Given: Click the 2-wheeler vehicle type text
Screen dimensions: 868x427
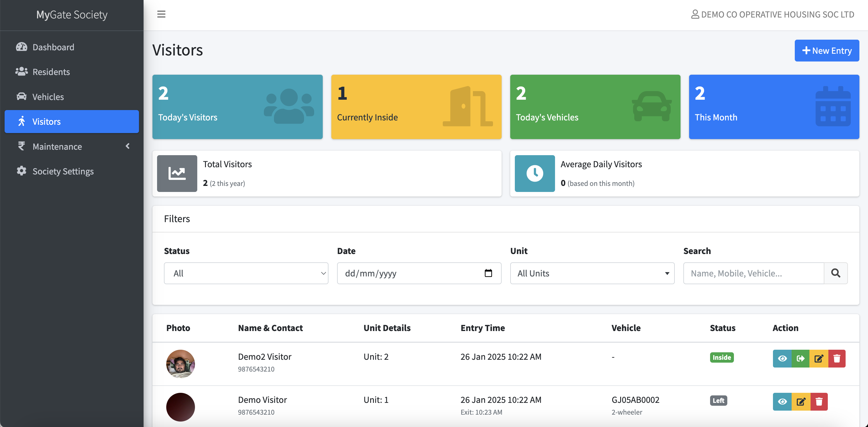Looking at the screenshot, I should point(627,412).
